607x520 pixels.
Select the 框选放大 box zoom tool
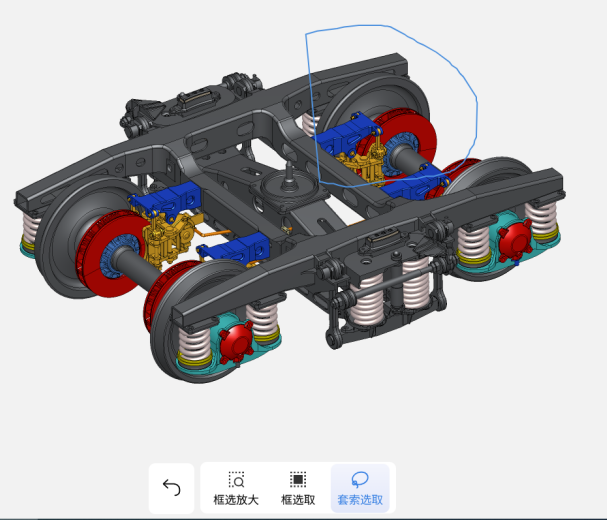(236, 488)
